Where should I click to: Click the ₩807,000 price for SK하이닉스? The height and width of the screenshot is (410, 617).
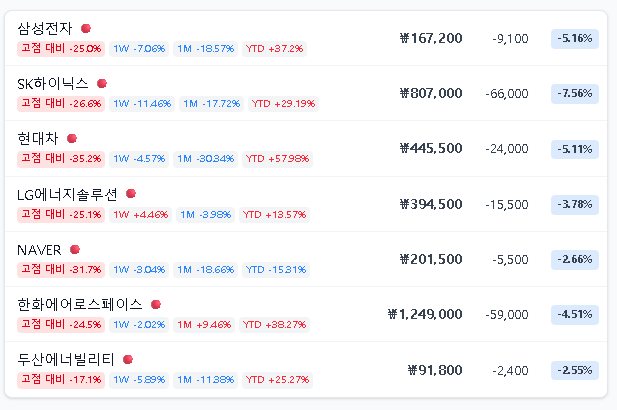(431, 93)
